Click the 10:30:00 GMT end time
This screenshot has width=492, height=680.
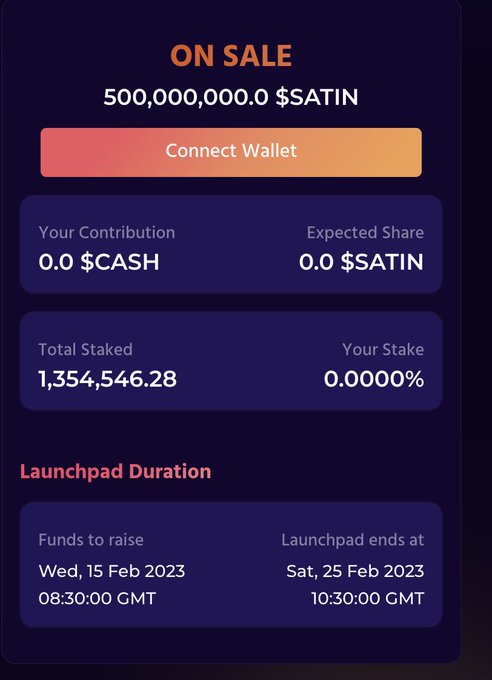click(x=368, y=599)
